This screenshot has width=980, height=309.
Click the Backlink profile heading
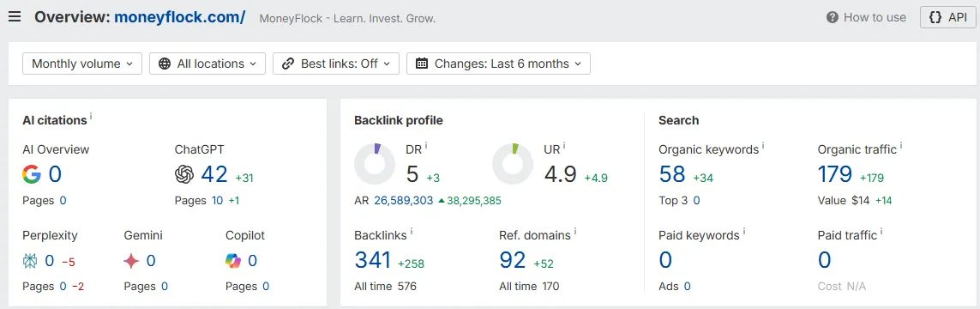pyautogui.click(x=399, y=120)
